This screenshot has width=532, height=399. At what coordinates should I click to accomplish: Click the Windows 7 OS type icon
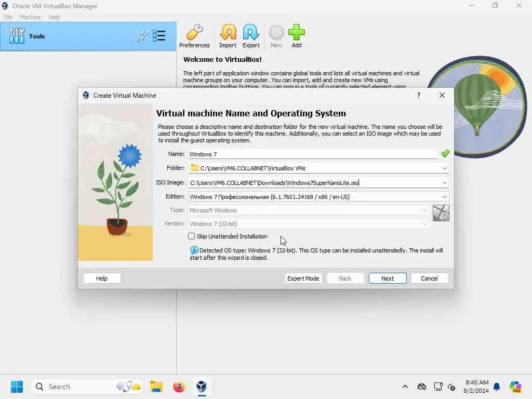click(441, 213)
